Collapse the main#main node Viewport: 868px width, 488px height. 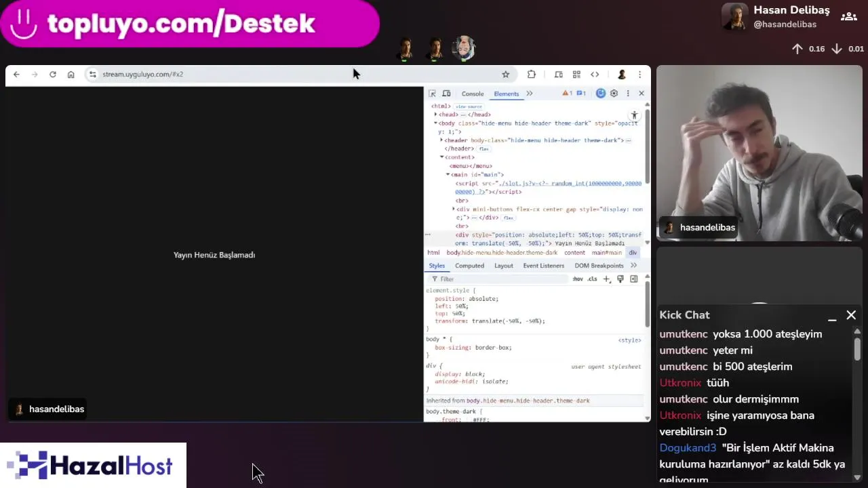pos(448,175)
